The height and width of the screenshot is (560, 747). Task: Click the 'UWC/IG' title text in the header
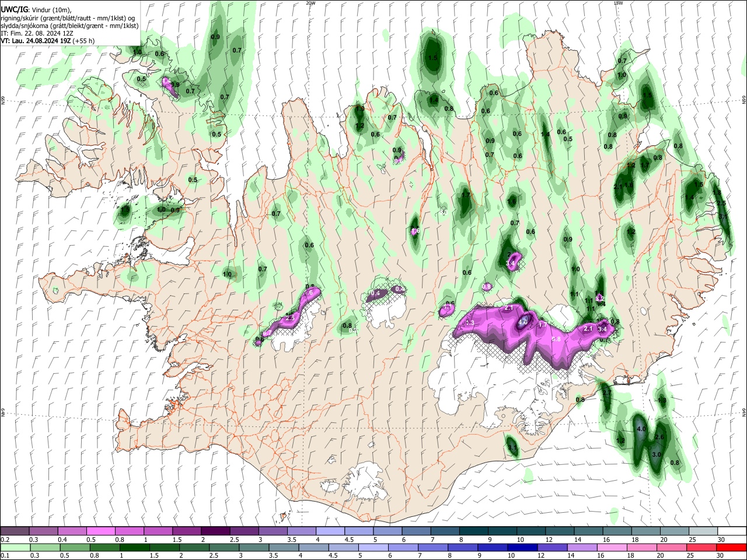pos(14,9)
